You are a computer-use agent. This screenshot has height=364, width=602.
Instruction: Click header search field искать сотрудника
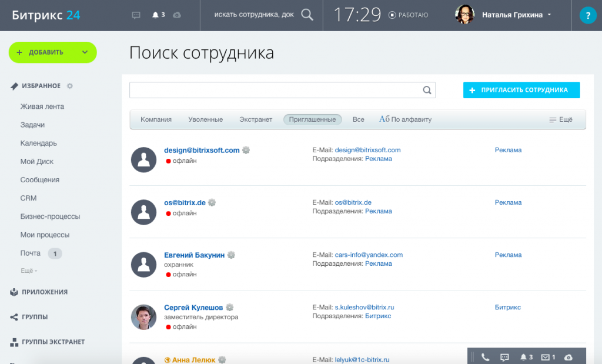pyautogui.click(x=254, y=15)
